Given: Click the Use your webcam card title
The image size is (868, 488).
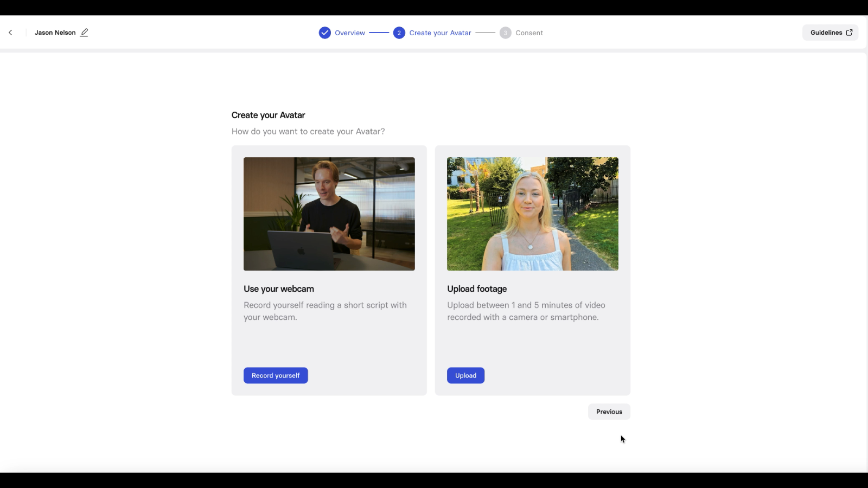Looking at the screenshot, I should point(278,289).
